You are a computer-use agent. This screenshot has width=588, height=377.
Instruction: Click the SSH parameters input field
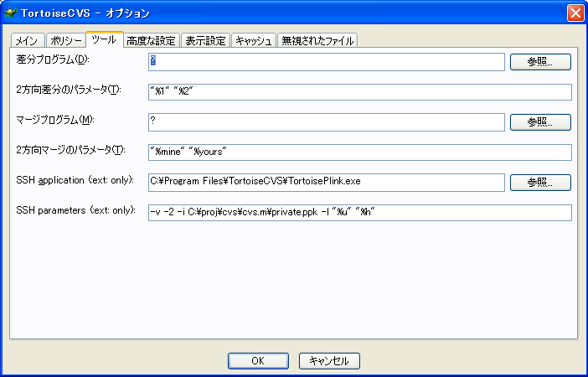pyautogui.click(x=359, y=213)
